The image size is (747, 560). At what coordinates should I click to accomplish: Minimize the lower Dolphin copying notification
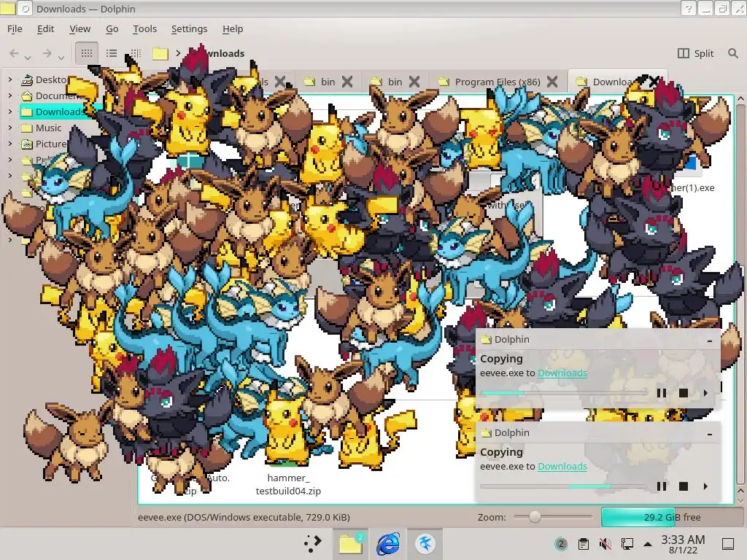pyautogui.click(x=710, y=433)
